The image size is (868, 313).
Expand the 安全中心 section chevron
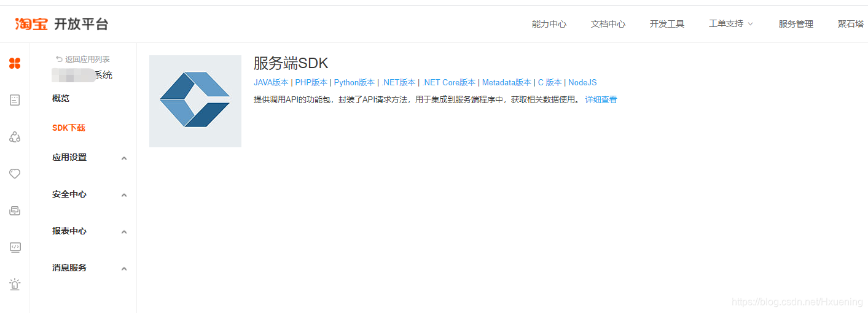pos(124,195)
